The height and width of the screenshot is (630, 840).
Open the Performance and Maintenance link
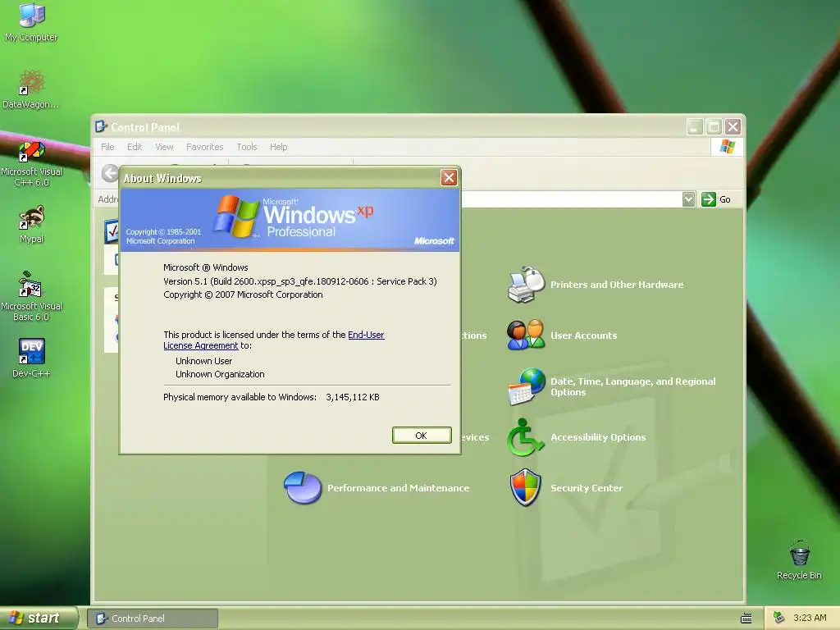(398, 488)
